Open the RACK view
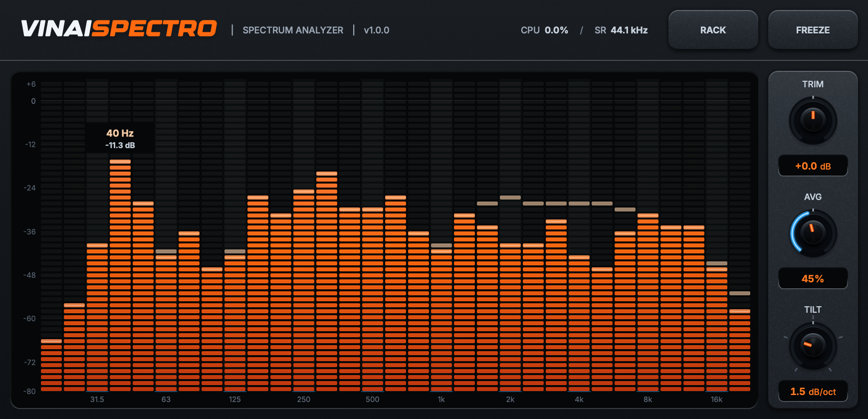 [713, 30]
